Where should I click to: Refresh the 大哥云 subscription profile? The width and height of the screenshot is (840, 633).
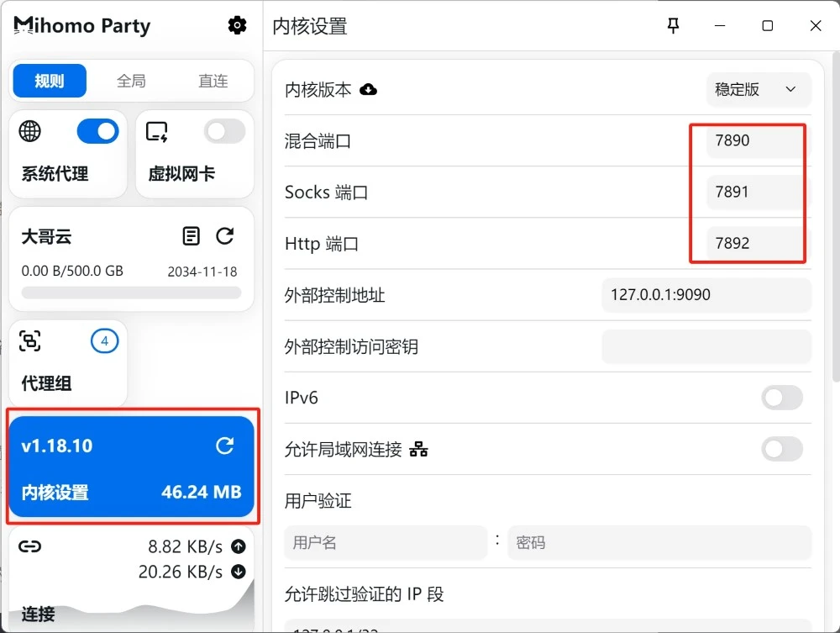point(225,236)
